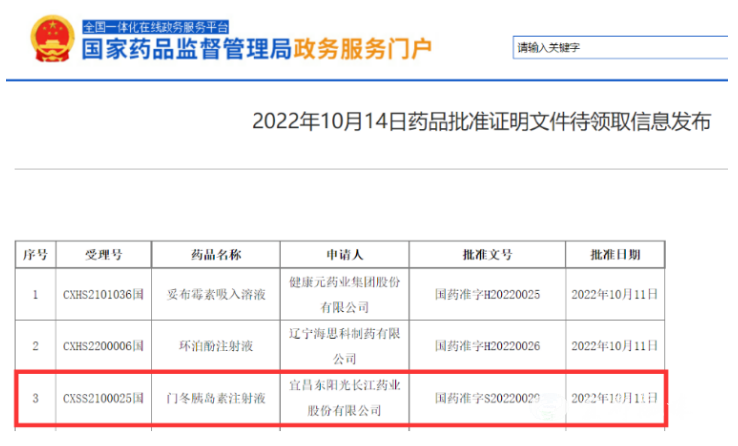The width and height of the screenshot is (738, 446).
Task: Select acceptance number CXHS2101036国
Action: (x=103, y=295)
